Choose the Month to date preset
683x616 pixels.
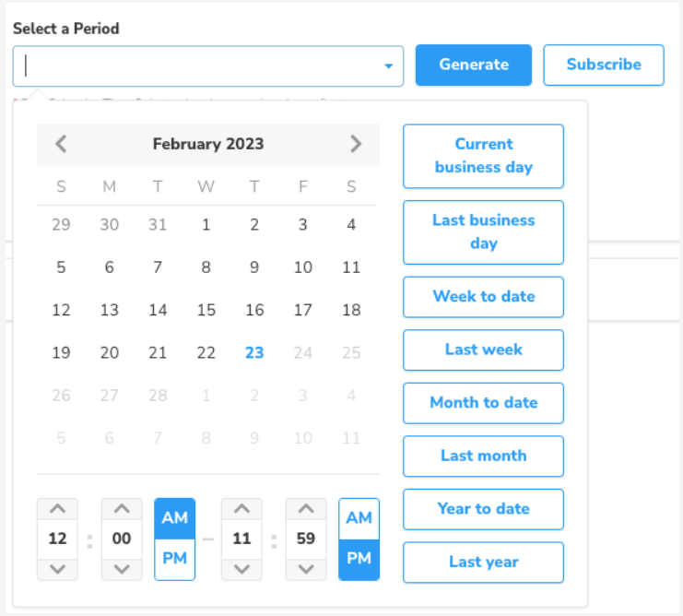[483, 402]
